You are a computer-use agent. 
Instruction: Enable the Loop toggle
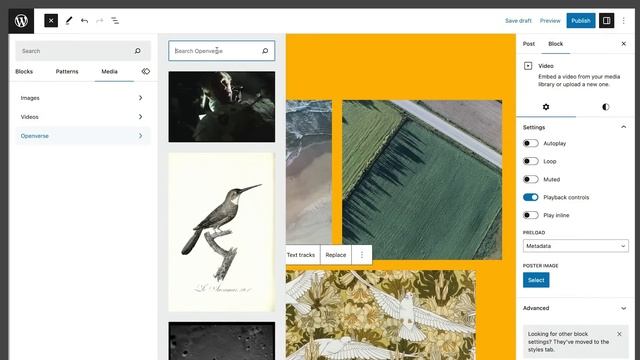[x=531, y=161]
